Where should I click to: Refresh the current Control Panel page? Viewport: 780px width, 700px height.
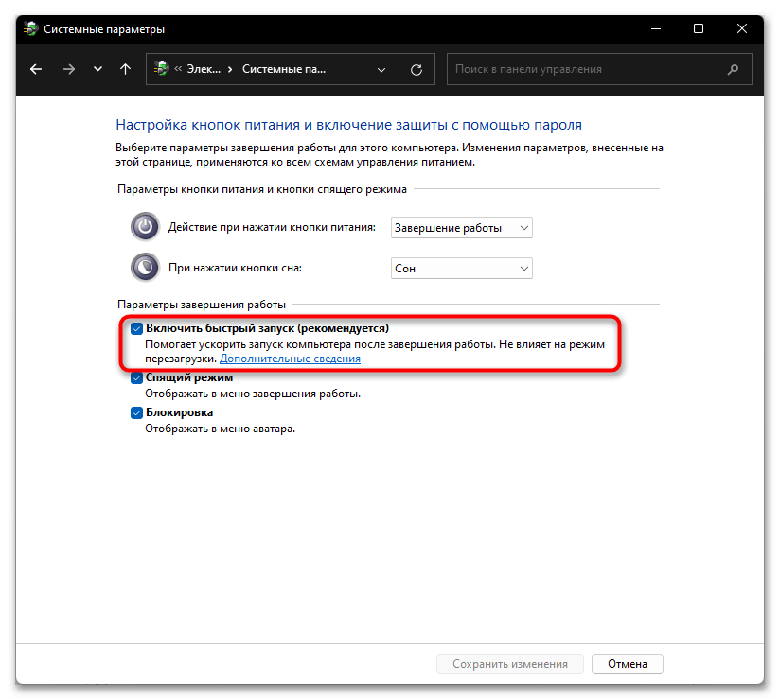pyautogui.click(x=415, y=68)
